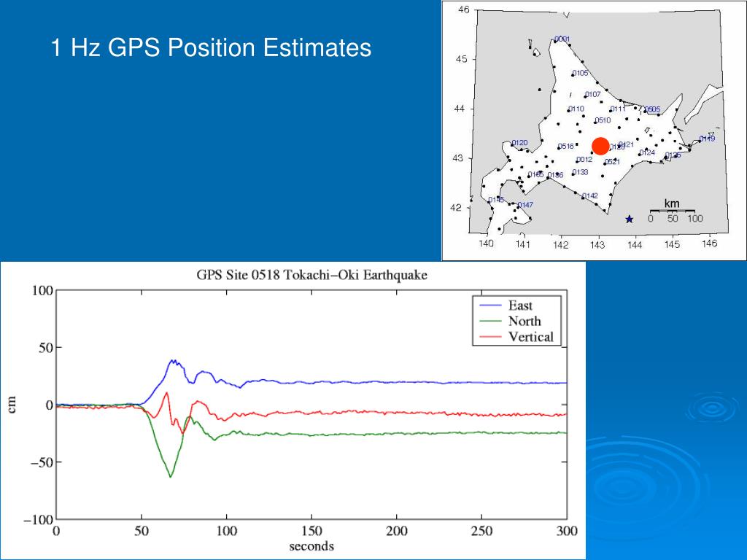Viewport: 747px width, 560px height.
Task: Click station label 0516 on the map
Action: [x=566, y=146]
